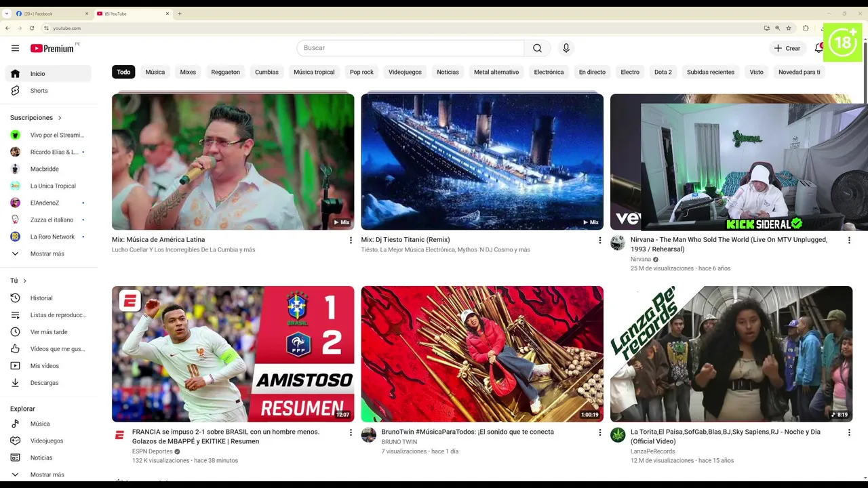Select the Música filter chip
The height and width of the screenshot is (488, 868).
pos(155,72)
